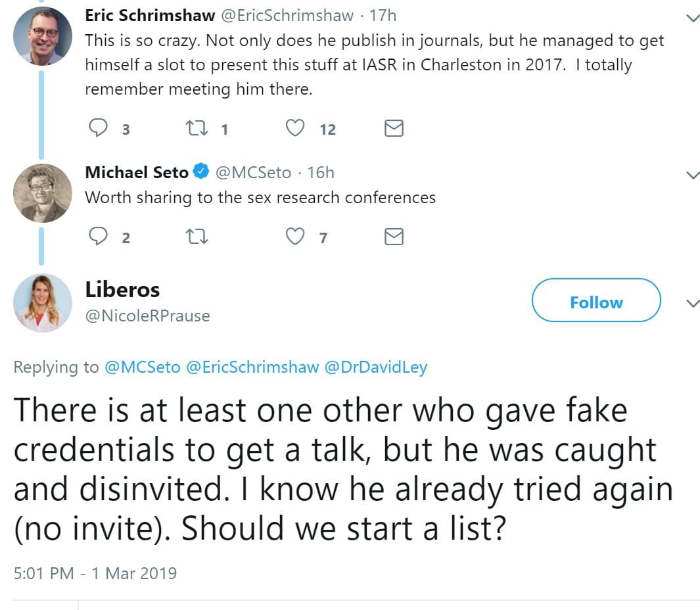View Liberos profile photo

coord(43,302)
